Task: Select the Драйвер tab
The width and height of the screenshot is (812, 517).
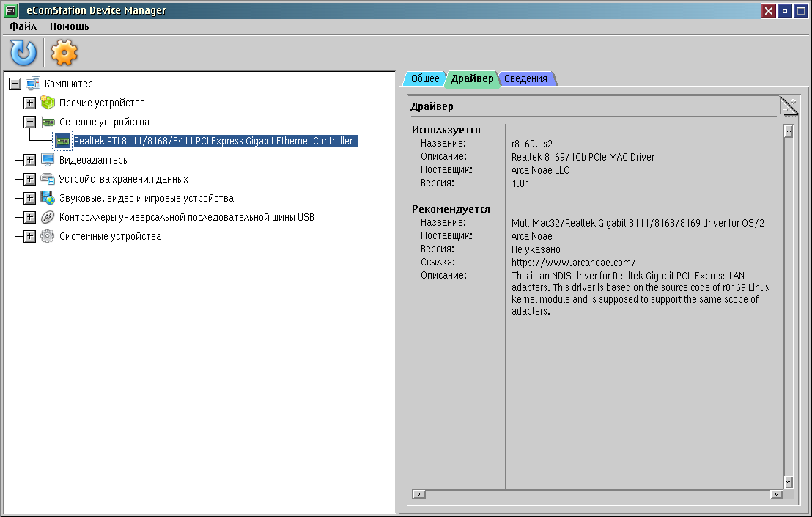Action: pyautogui.click(x=472, y=78)
